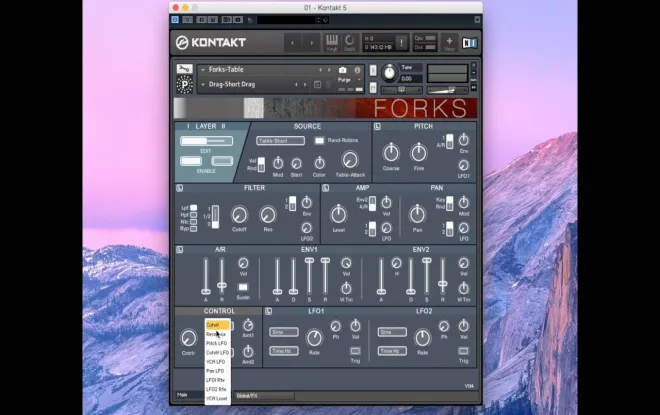Click the LFO1 Rate knob

(x=314, y=338)
